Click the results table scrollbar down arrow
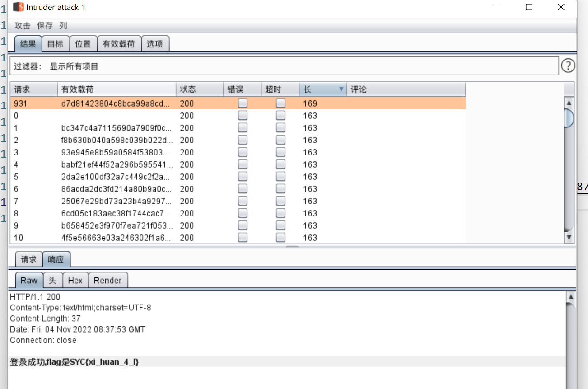 point(569,238)
